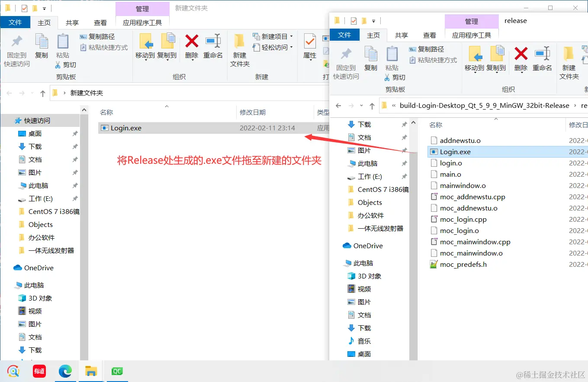
Task: Open 移动到 in release window ribbon
Action: pyautogui.click(x=474, y=59)
